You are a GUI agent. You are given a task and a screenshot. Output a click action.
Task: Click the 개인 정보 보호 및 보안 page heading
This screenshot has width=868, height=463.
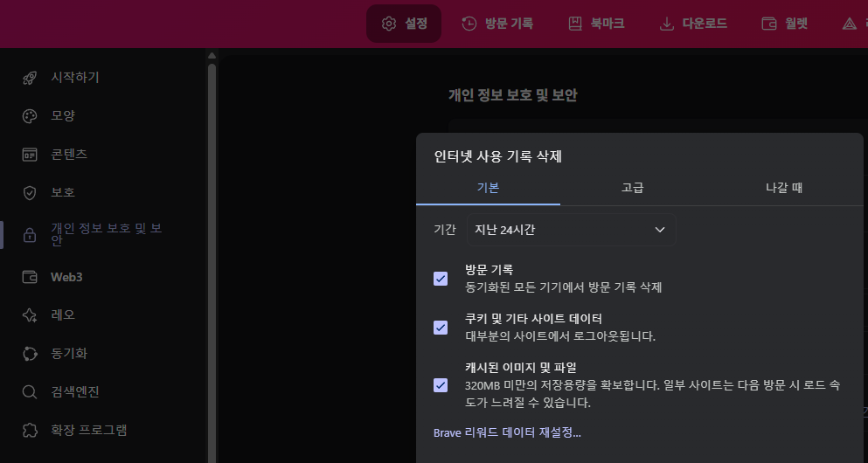click(512, 95)
